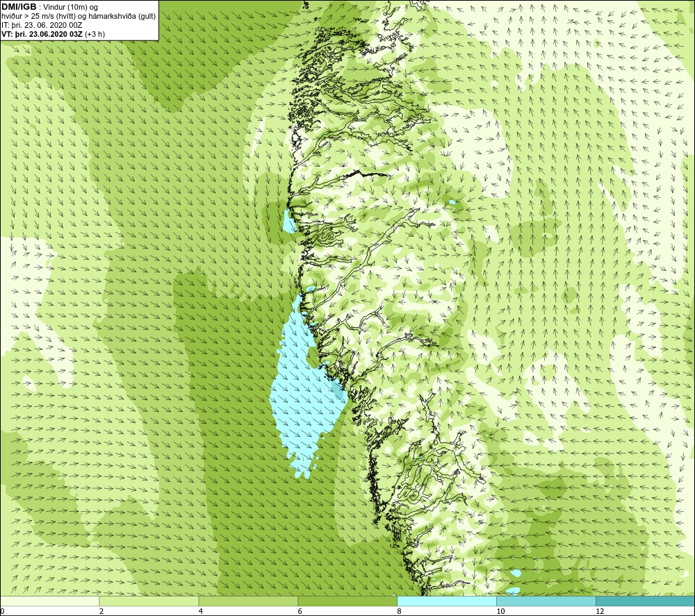The image size is (695, 616).
Task: Click the scale label 2
Action: [x=101, y=611]
